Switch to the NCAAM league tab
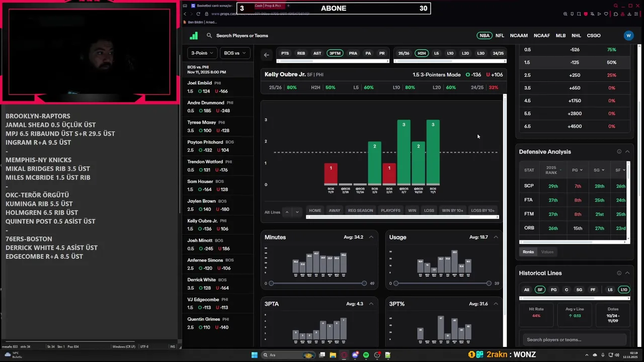This screenshot has height=362, width=644. point(519,36)
